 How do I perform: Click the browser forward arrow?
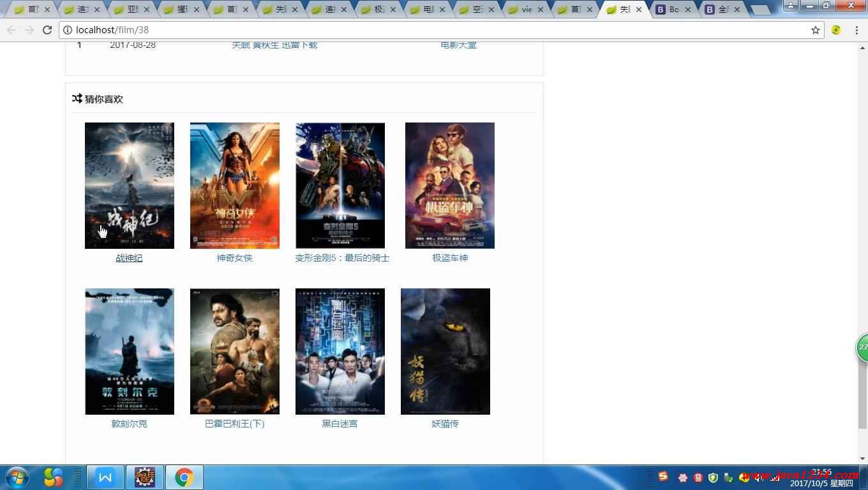(x=29, y=30)
